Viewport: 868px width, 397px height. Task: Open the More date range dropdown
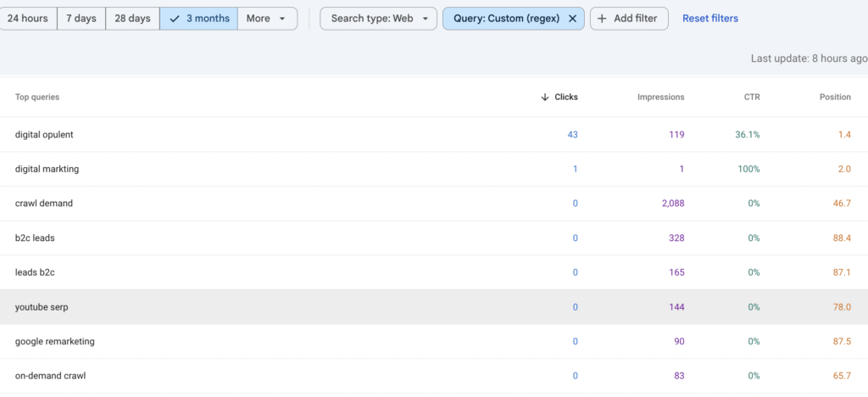[x=266, y=19]
